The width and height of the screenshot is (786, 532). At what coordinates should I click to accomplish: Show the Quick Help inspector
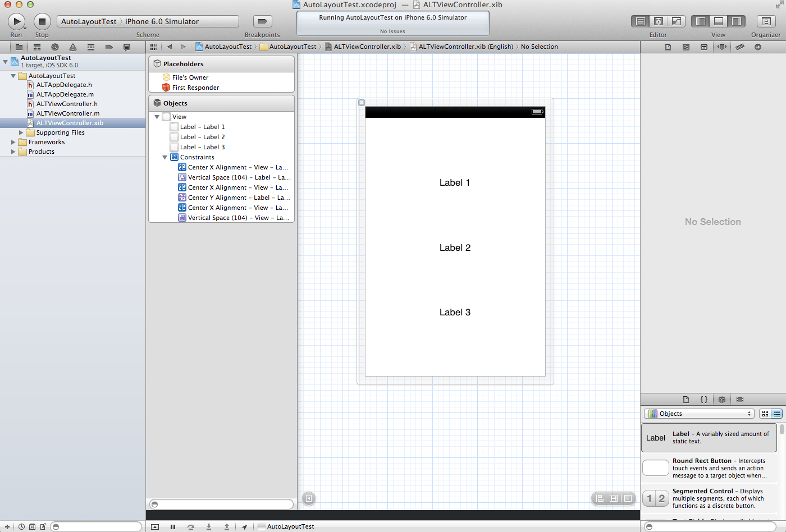(x=686, y=47)
